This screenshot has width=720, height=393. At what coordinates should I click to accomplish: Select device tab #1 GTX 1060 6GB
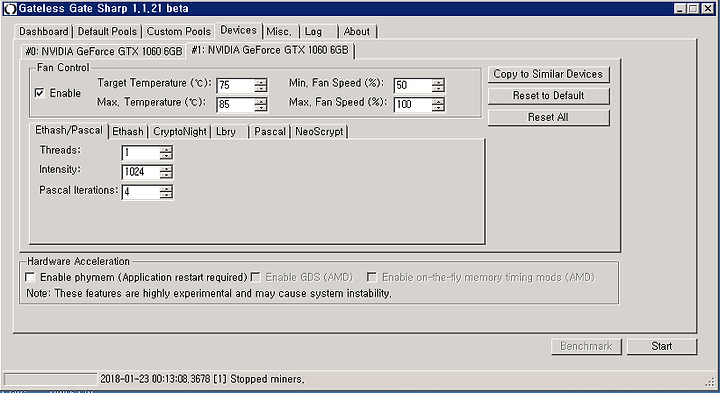(x=270, y=50)
